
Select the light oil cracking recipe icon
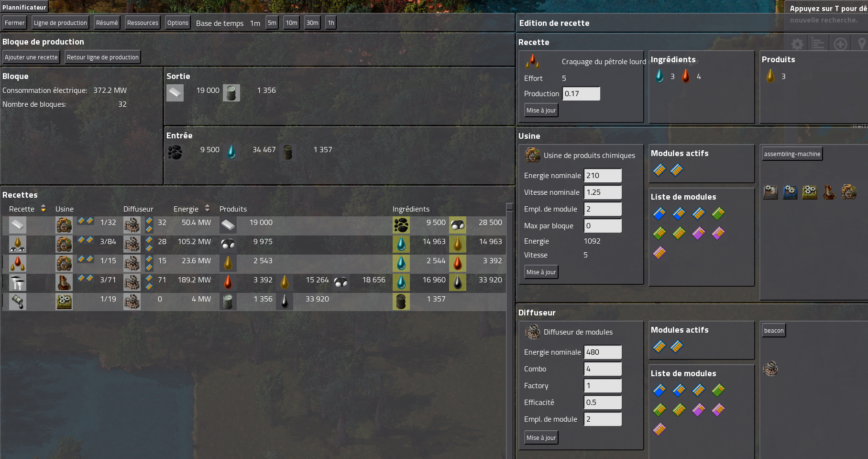pos(18,244)
